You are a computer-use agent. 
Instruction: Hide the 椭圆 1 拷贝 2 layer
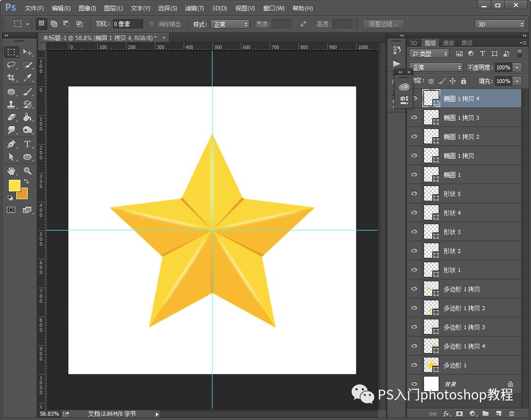(x=414, y=136)
